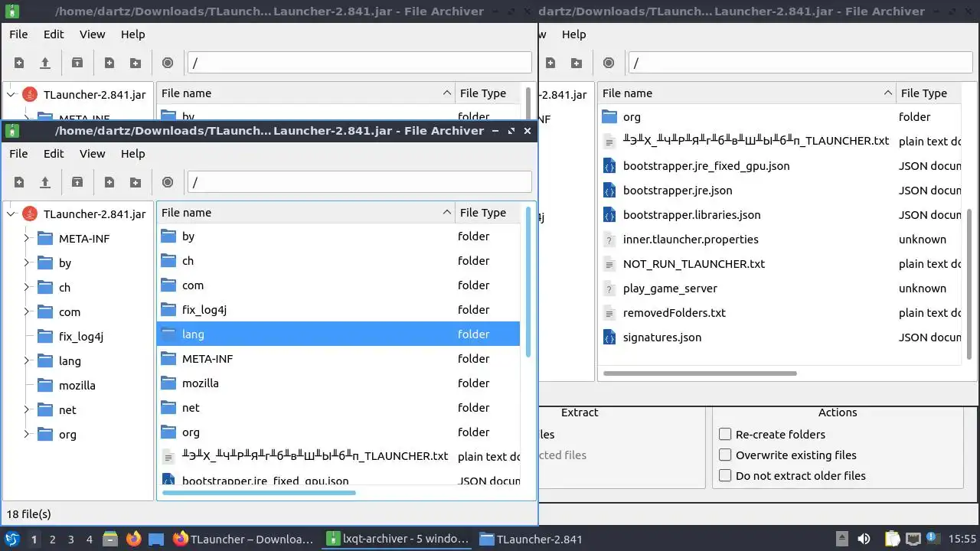Open Help menu in the front window
This screenshot has width=980, height=551.
(x=133, y=154)
